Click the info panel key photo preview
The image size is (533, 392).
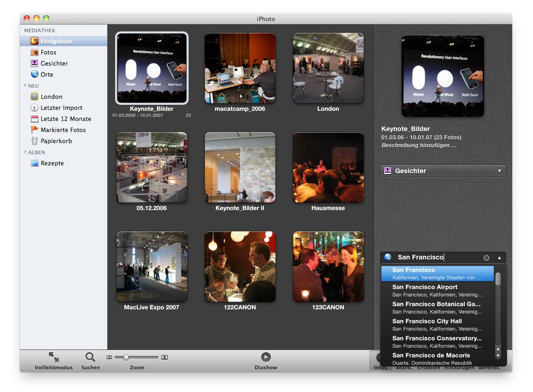click(x=442, y=76)
